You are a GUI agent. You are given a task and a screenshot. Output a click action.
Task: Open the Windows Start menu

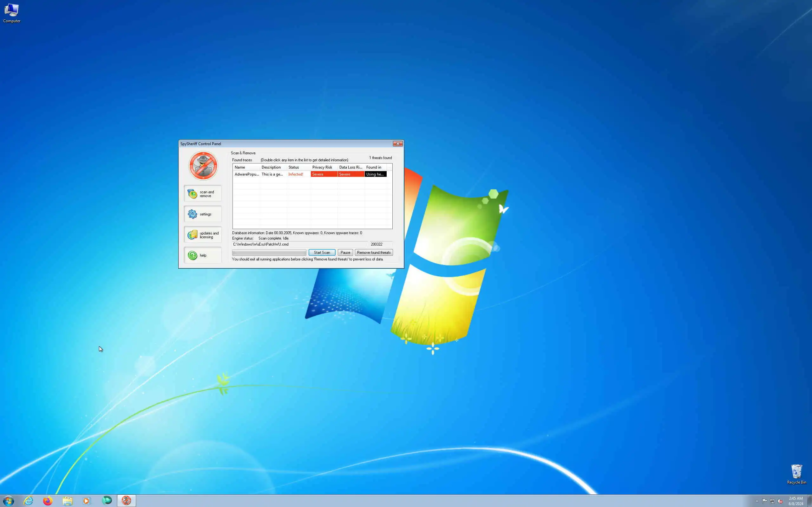click(8, 501)
